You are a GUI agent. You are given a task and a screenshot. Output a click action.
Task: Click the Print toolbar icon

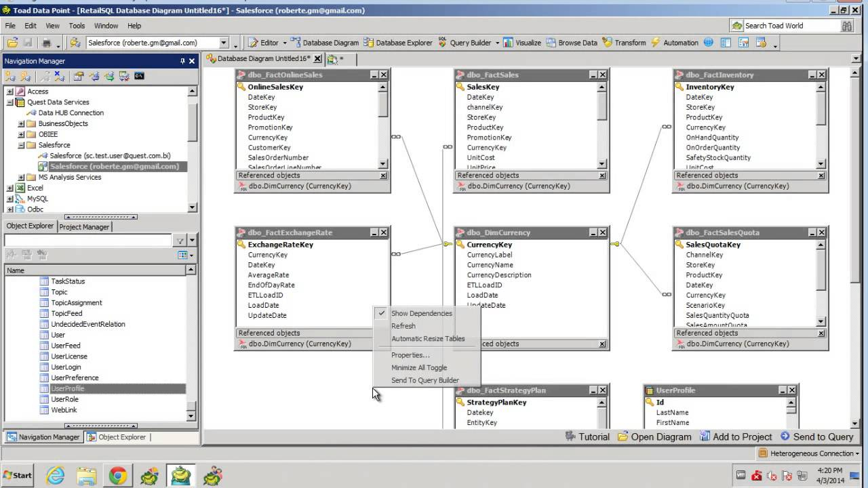coord(47,43)
